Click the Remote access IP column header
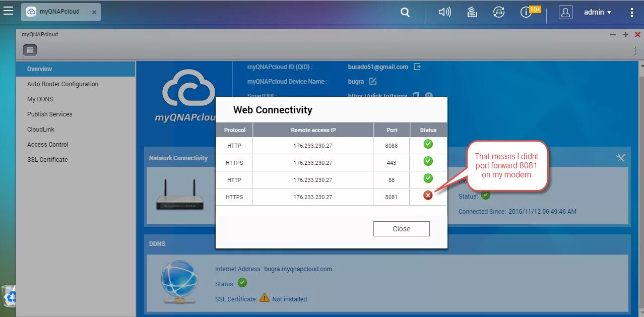The height and width of the screenshot is (317, 644). pyautogui.click(x=313, y=130)
